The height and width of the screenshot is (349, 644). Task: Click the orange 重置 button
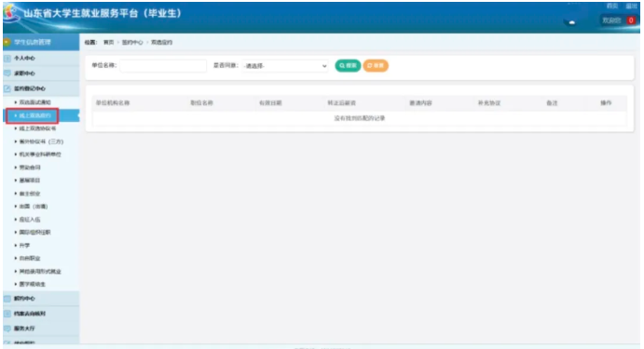point(376,66)
